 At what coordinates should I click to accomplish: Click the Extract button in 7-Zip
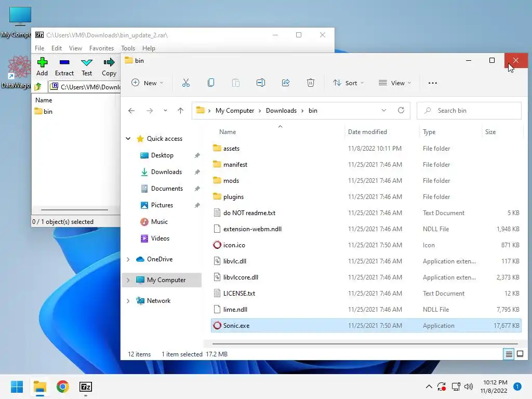(x=64, y=66)
